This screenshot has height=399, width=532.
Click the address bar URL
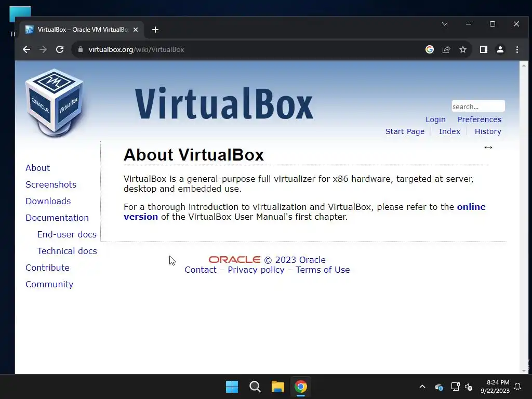(x=137, y=49)
